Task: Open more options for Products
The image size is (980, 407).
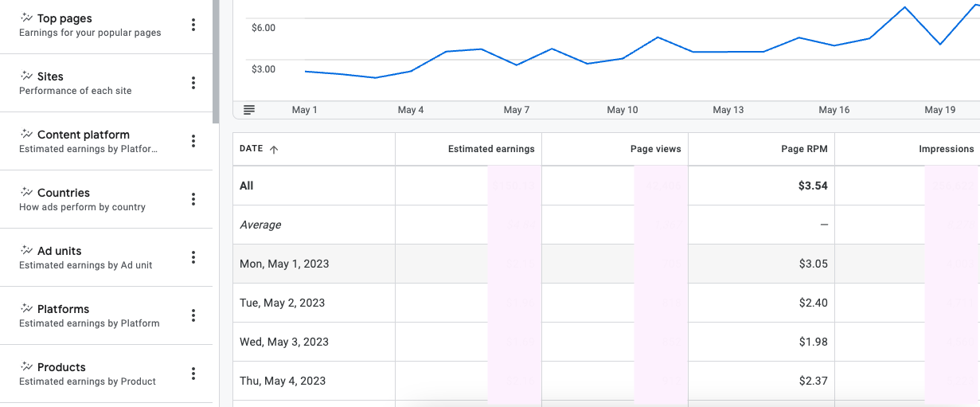Action: coord(193,374)
